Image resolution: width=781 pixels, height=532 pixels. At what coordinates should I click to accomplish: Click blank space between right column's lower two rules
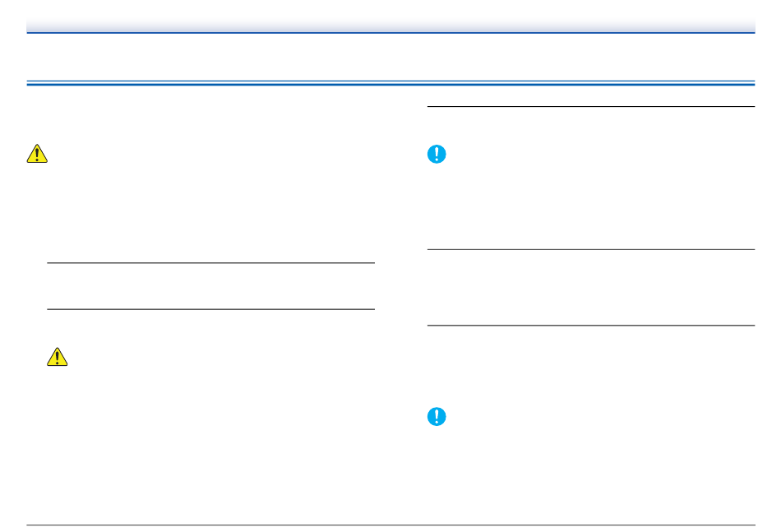coord(590,287)
